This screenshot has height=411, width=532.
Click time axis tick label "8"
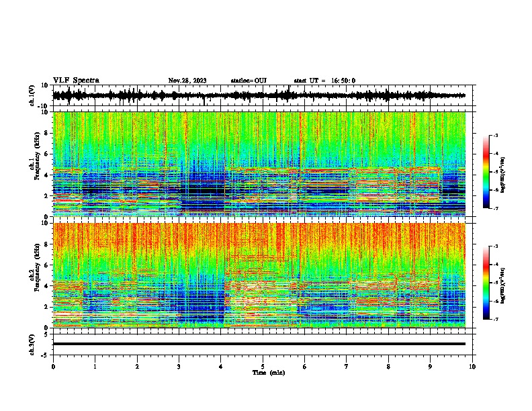(388, 367)
